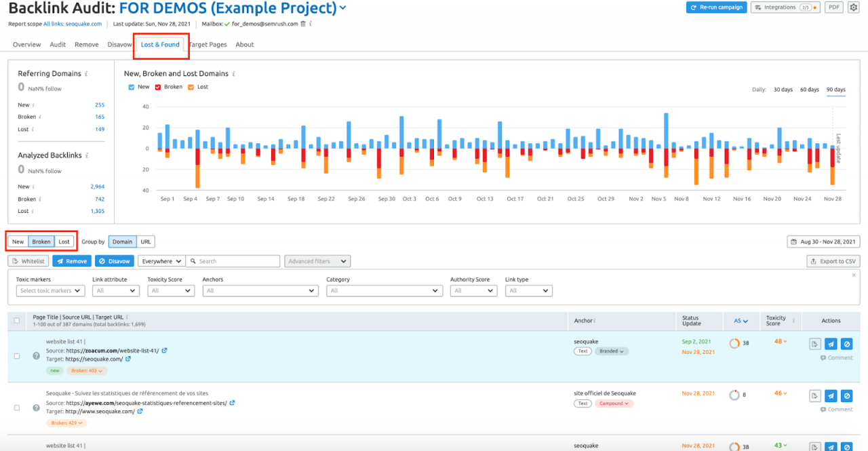This screenshot has width=868, height=451.
Task: Send ayewe.com backlink to Remove list
Action: (831, 396)
